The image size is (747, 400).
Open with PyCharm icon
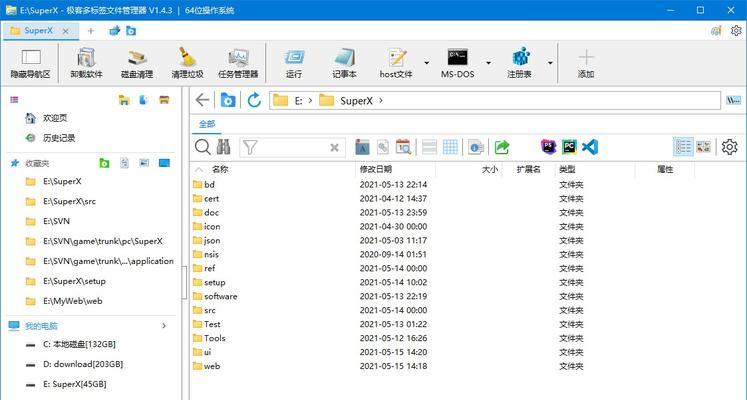coord(569,147)
